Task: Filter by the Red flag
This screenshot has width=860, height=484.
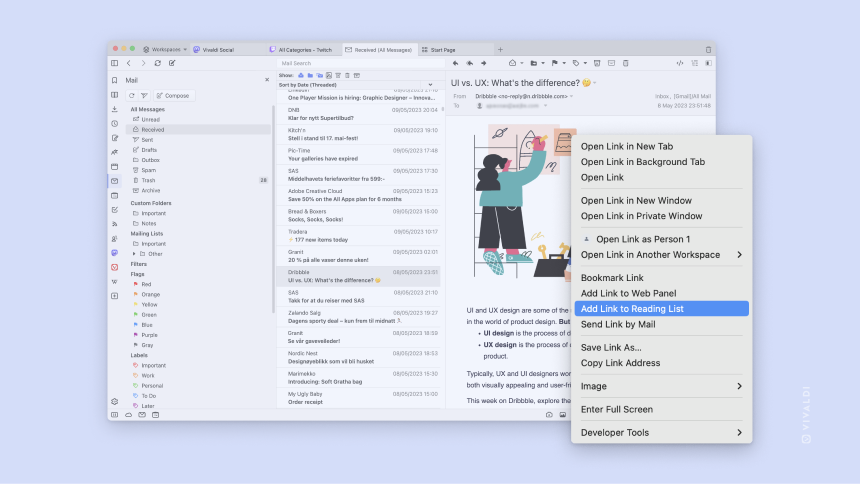Action: (x=199, y=284)
